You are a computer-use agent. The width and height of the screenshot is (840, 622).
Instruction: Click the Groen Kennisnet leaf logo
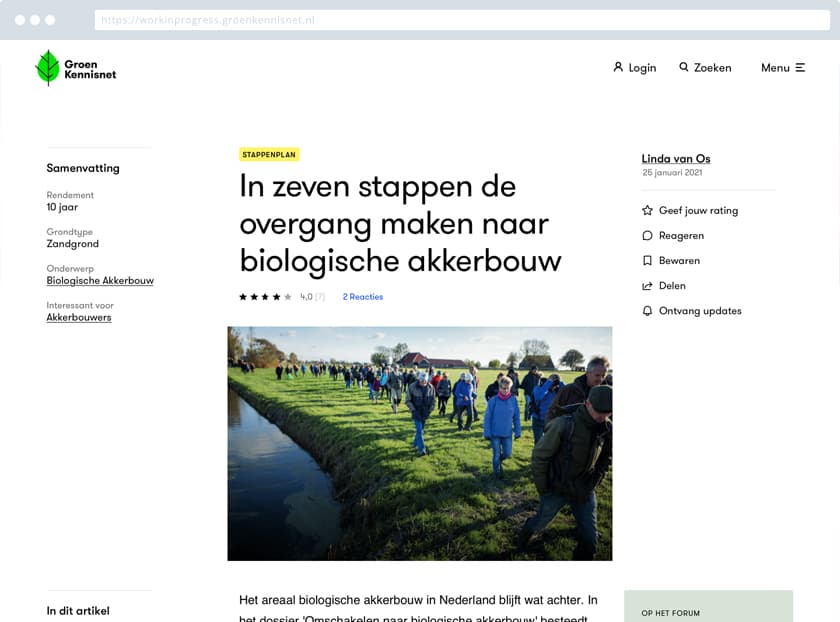click(47, 68)
